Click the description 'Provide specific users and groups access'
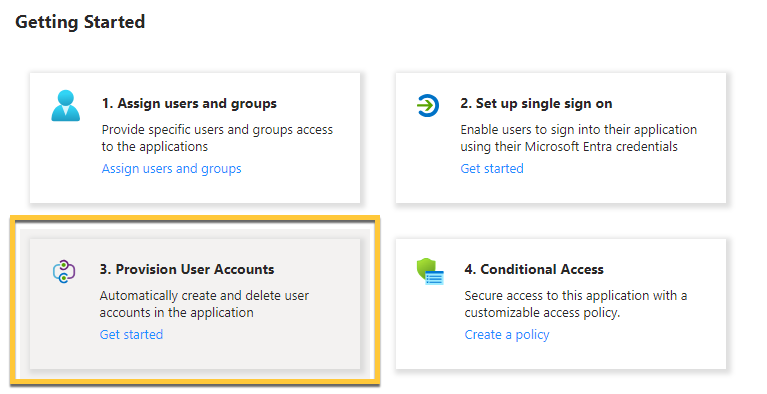767x394 pixels. pos(217,138)
